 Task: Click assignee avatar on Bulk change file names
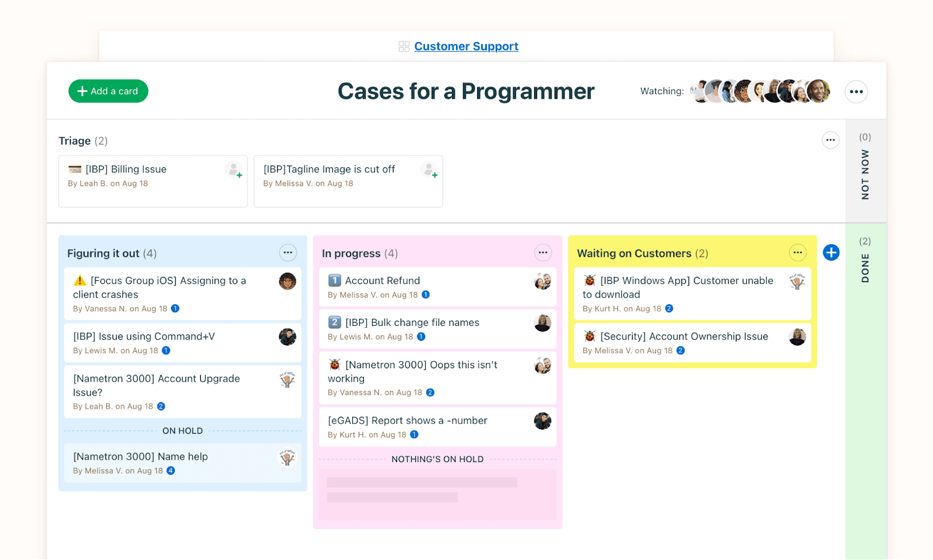(543, 323)
